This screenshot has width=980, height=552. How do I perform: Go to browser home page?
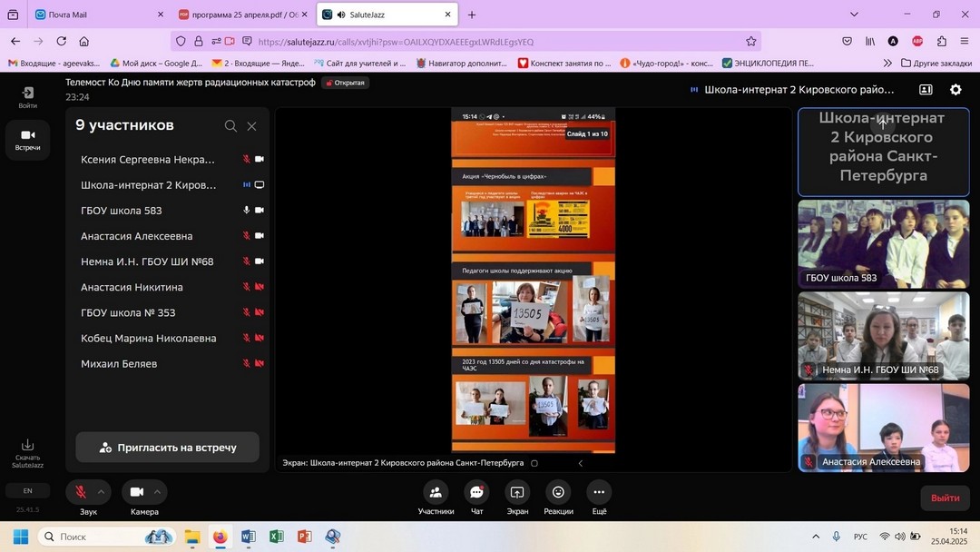point(83,41)
